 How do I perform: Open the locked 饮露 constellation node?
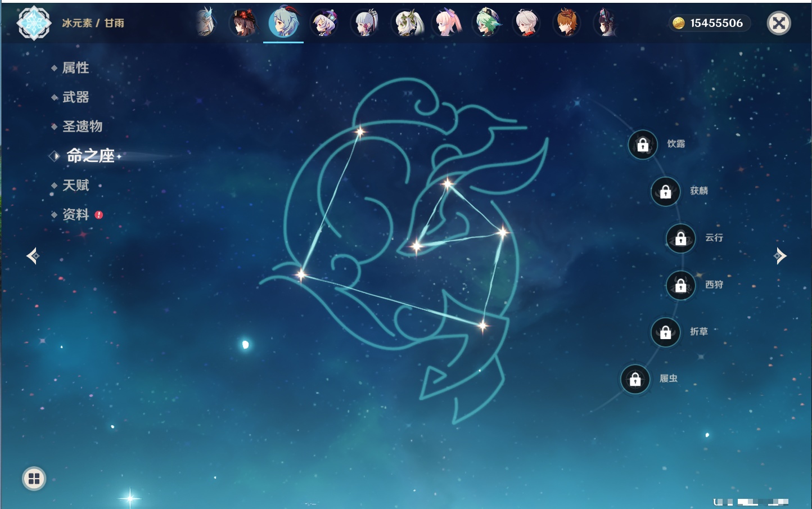[643, 145]
